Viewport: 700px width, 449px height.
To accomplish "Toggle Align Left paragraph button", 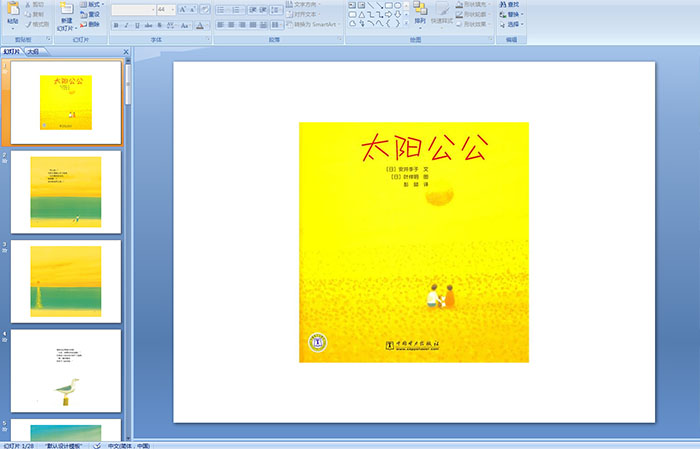I will coord(221,25).
